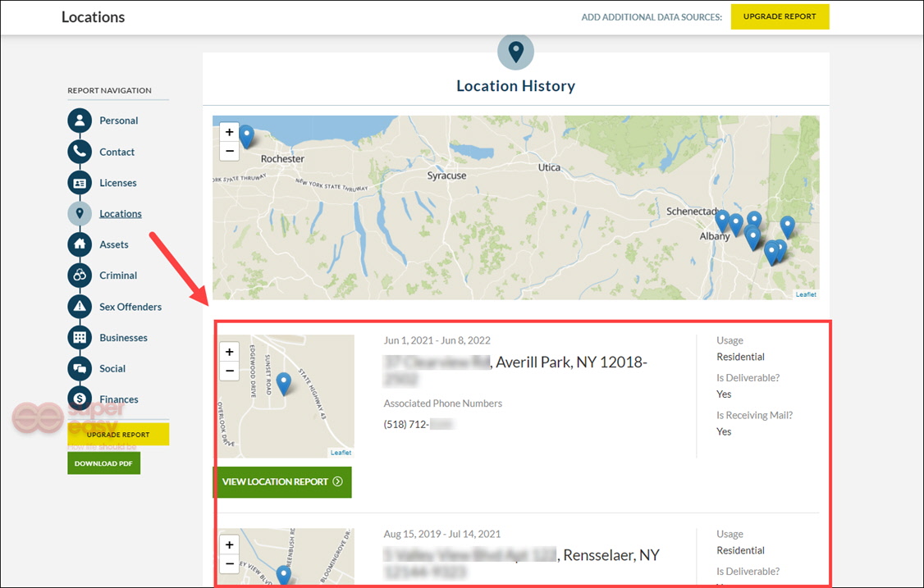Click Upgrade Report button in top bar

[x=780, y=16]
